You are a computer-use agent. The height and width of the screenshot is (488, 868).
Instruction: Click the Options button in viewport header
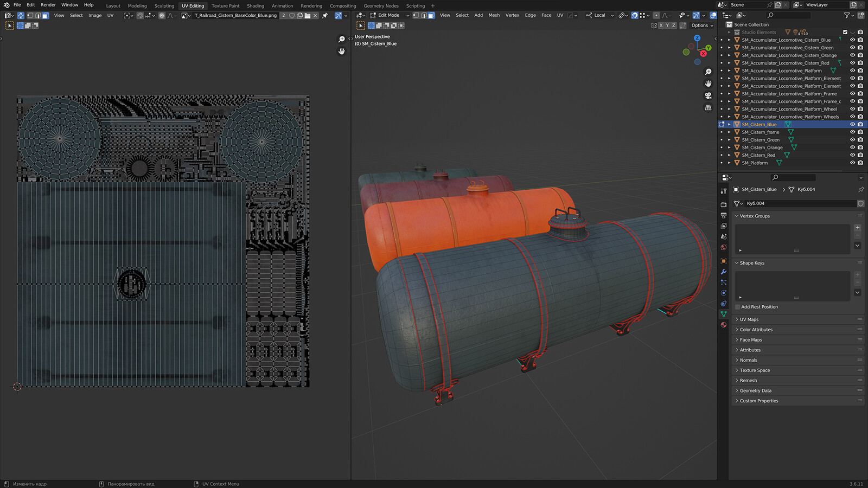click(x=702, y=25)
